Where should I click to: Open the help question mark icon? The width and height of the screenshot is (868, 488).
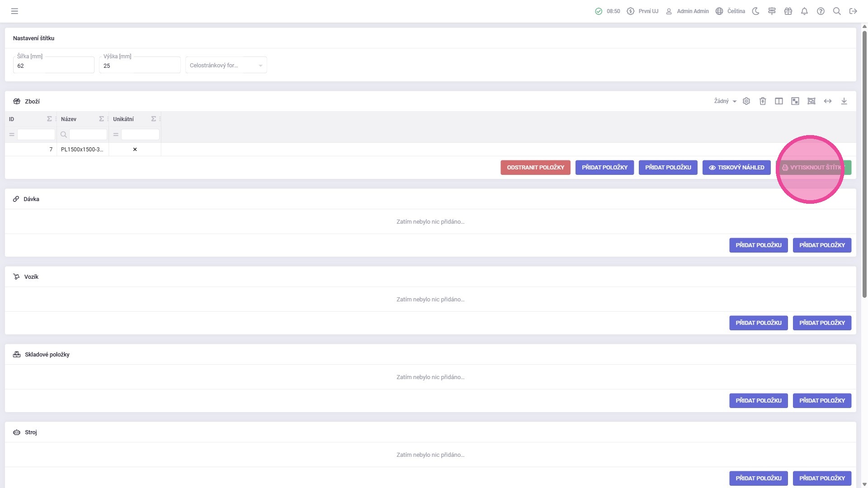(x=821, y=11)
